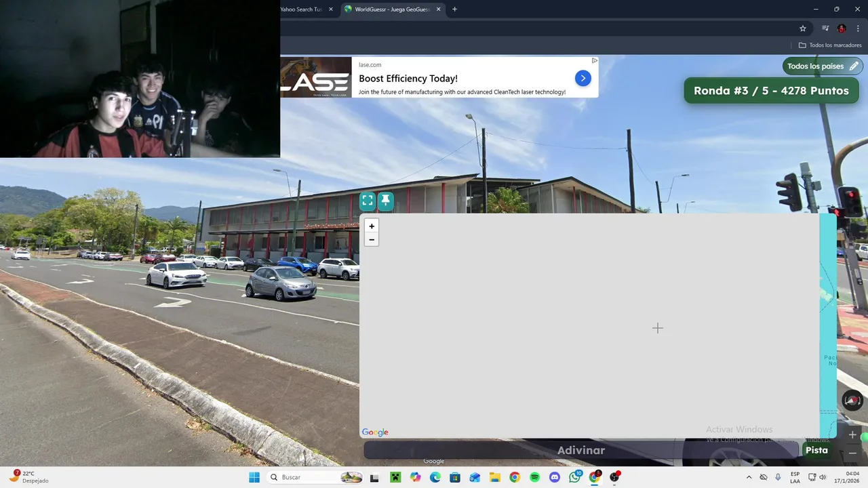
Task: Pin the guess map open
Action: tap(385, 201)
